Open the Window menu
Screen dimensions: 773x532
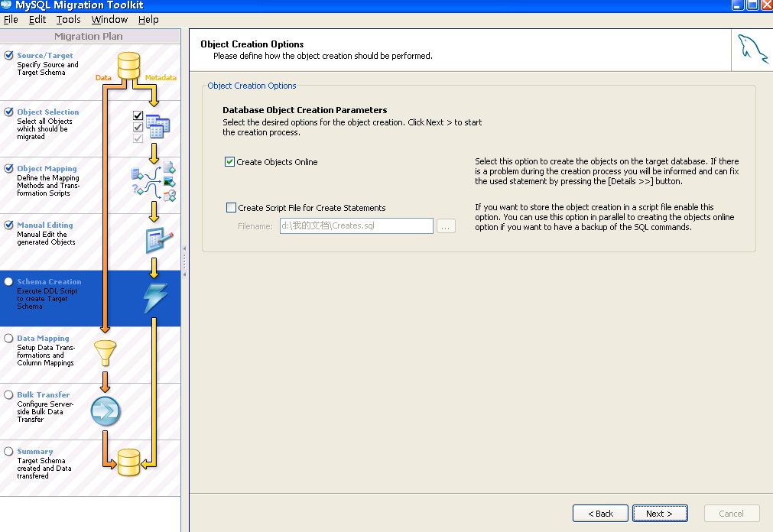[109, 20]
